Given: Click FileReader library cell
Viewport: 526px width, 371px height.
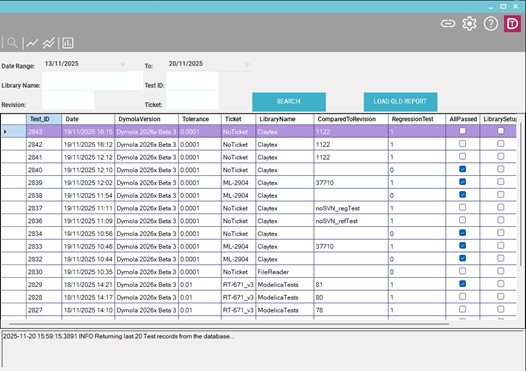Looking at the screenshot, I should point(285,272).
